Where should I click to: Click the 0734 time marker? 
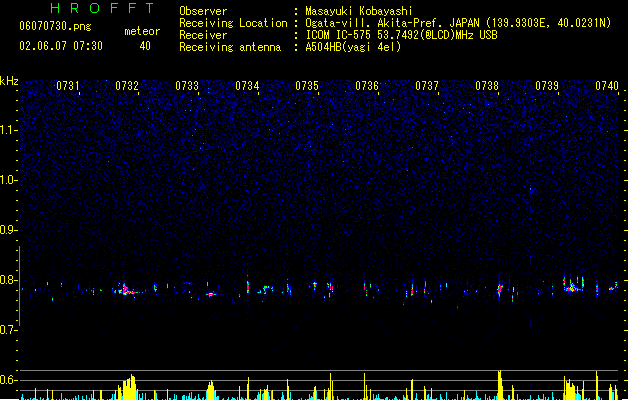click(247, 86)
